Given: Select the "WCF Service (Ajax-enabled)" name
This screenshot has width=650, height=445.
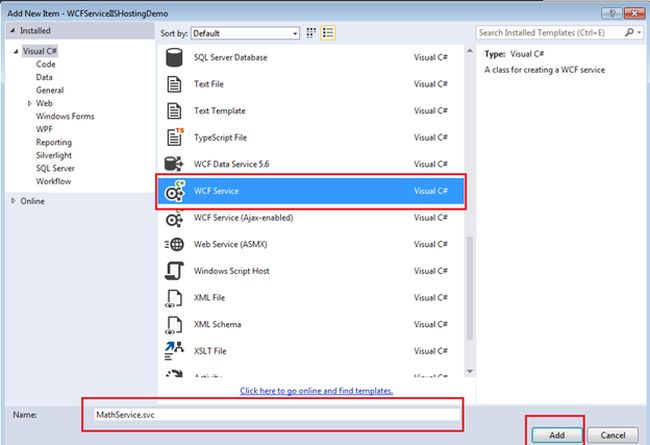Looking at the screenshot, I should coord(243,218).
